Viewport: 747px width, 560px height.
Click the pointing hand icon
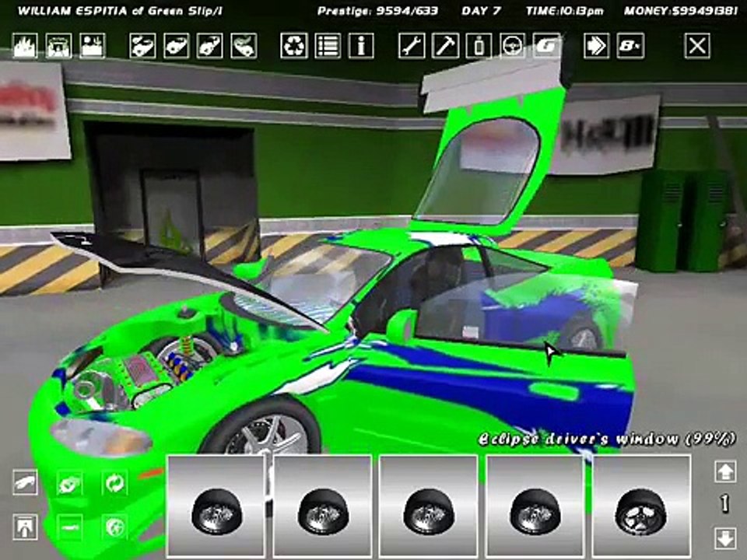click(x=25, y=482)
